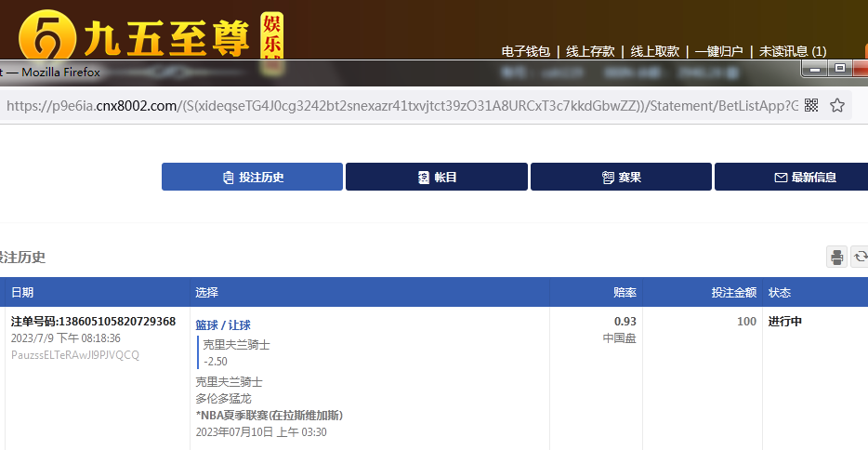This screenshot has height=450, width=868.
Task: Select bet number 138605105820729368
Action: [93, 322]
